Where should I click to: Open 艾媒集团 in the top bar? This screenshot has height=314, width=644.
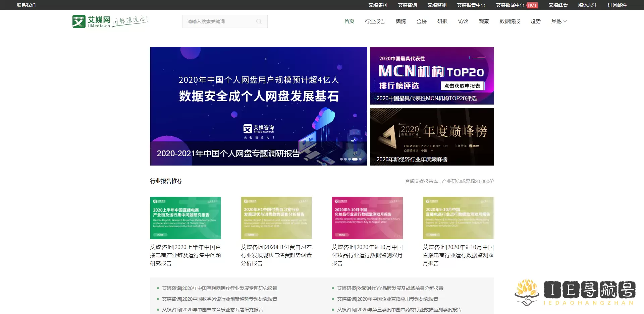(378, 5)
